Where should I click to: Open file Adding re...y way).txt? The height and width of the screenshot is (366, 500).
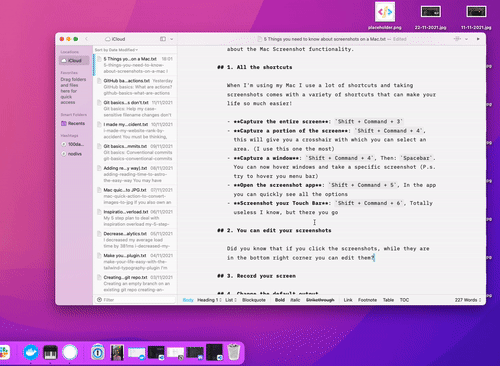tap(135, 174)
